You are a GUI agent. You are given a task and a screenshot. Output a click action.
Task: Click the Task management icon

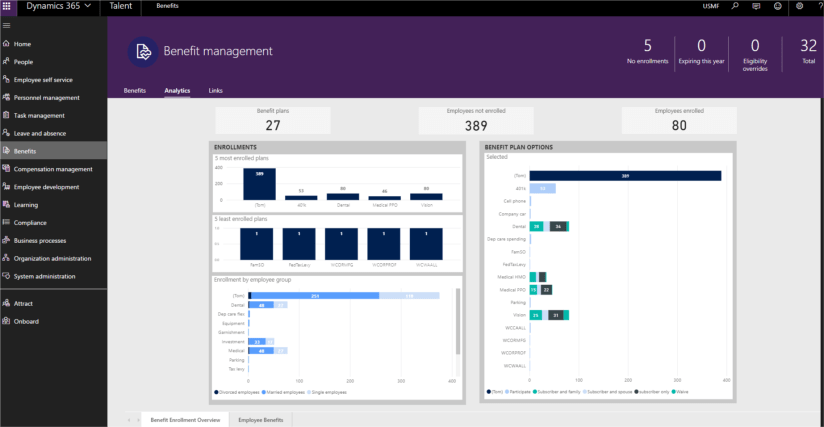[6, 115]
